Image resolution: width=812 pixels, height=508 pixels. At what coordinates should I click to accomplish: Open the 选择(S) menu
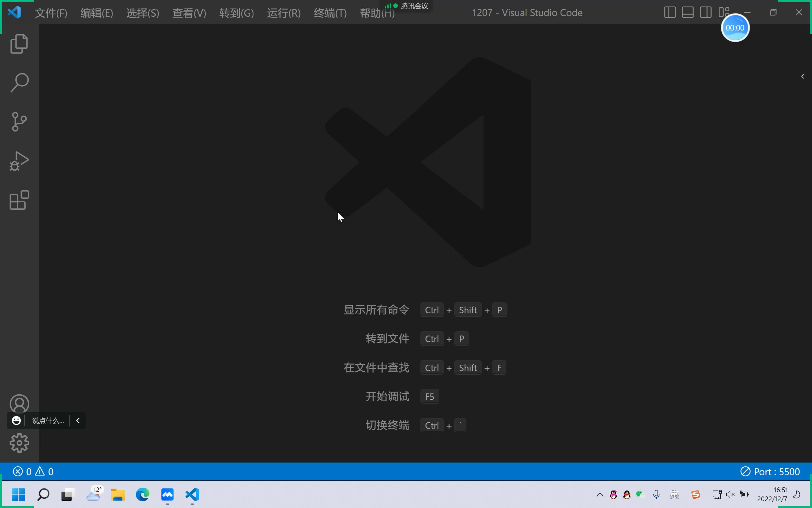point(143,13)
